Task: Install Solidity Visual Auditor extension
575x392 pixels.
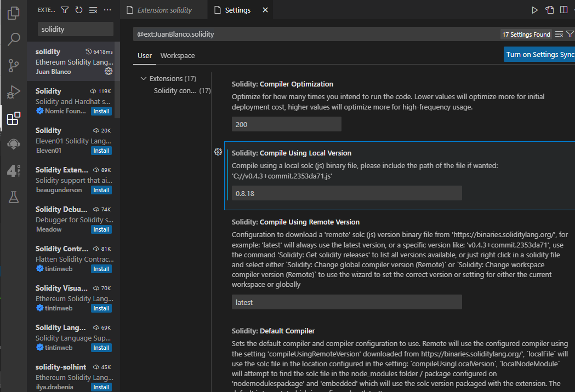Action: tap(101, 308)
